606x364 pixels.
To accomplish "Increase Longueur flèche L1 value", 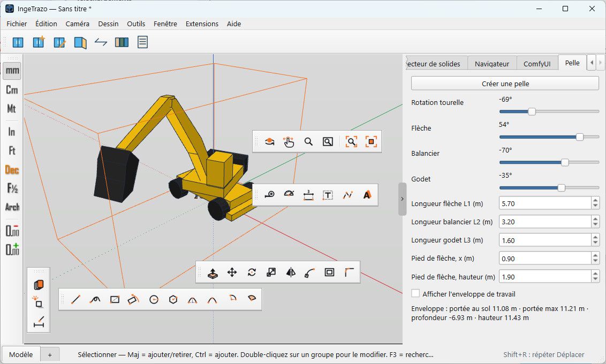I will point(595,200).
